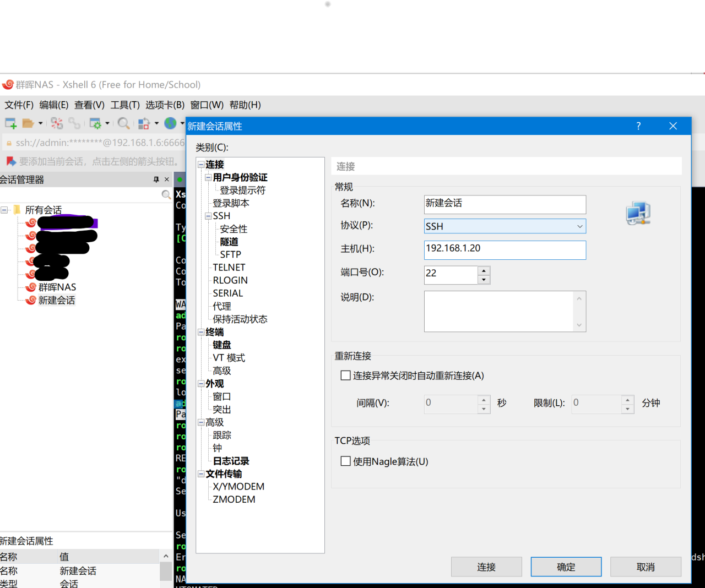The image size is (705, 588).
Task: Open the 工具 menu
Action: pos(124,105)
